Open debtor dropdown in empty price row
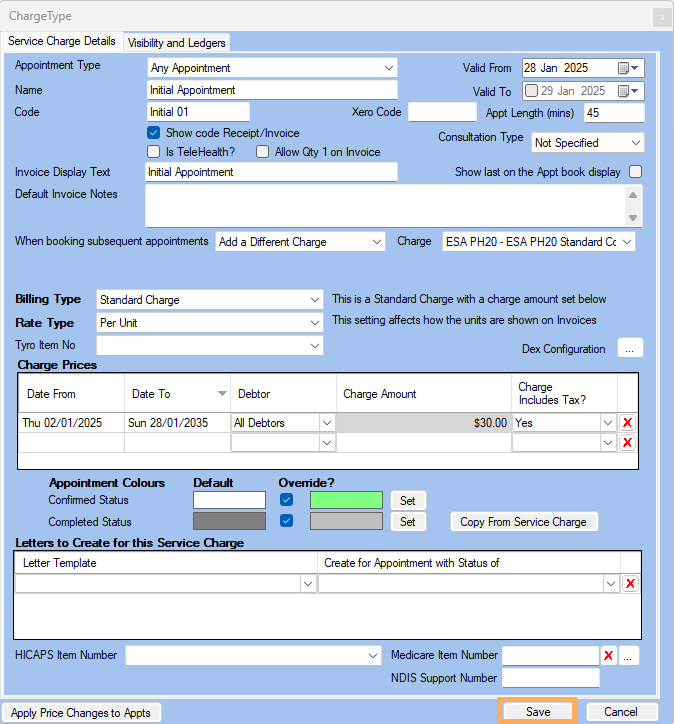The height and width of the screenshot is (724, 674). pyautogui.click(x=327, y=443)
